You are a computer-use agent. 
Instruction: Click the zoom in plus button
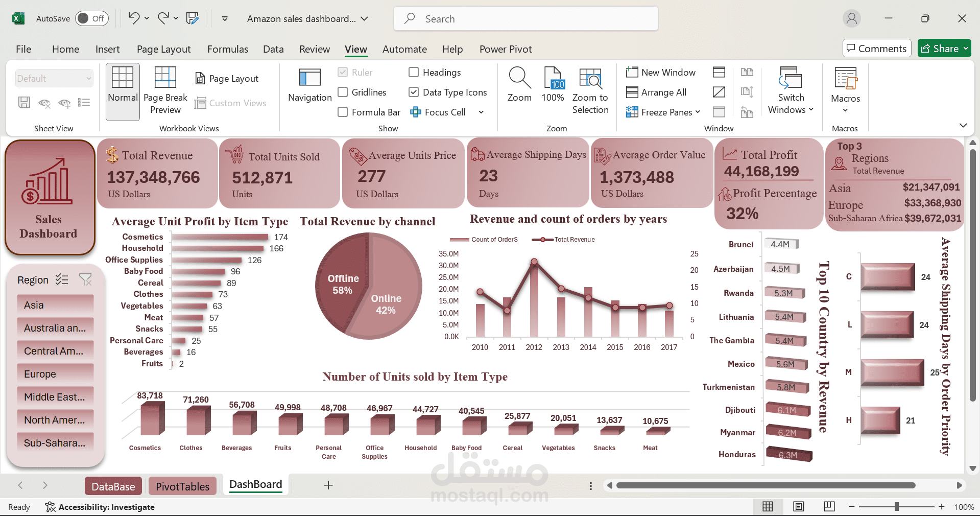(941, 506)
